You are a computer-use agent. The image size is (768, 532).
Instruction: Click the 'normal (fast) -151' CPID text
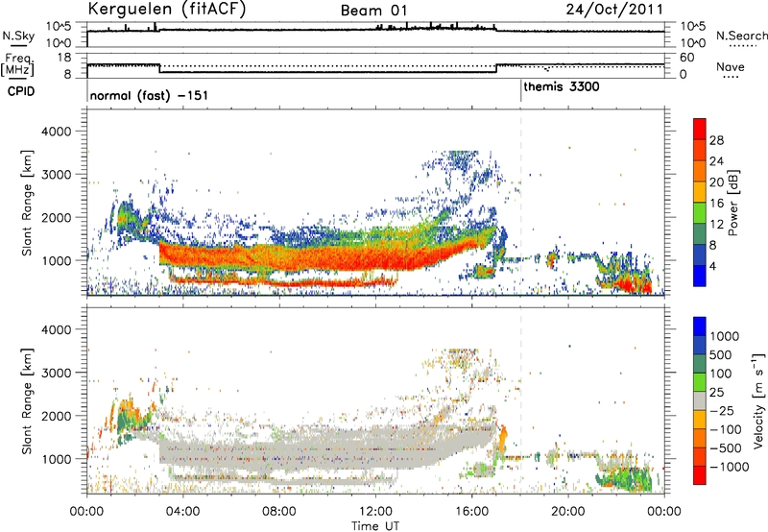click(x=149, y=95)
